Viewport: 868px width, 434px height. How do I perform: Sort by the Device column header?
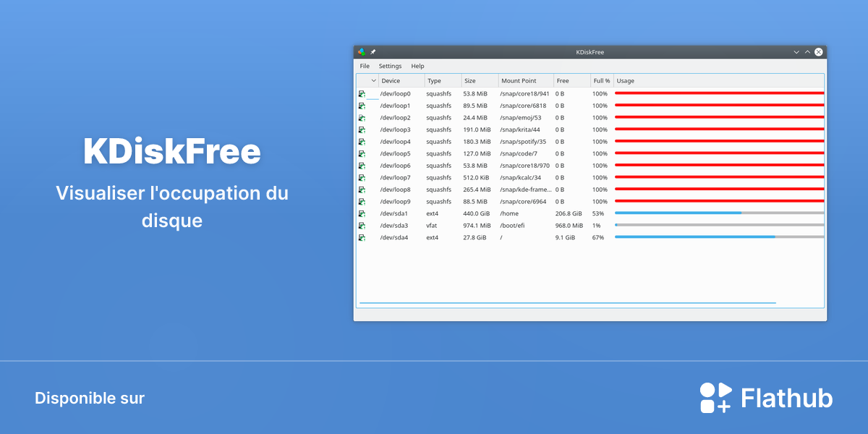(401, 81)
